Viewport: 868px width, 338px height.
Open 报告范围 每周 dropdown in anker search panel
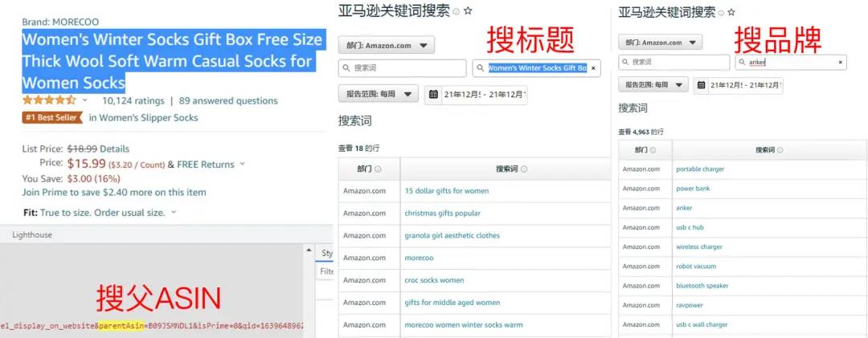pyautogui.click(x=653, y=85)
